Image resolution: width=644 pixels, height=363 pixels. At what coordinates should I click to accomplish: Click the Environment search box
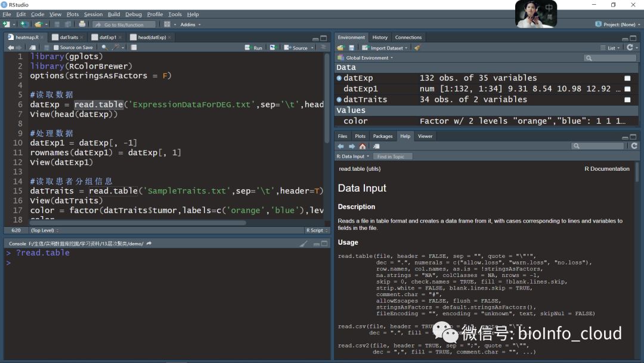pos(610,58)
